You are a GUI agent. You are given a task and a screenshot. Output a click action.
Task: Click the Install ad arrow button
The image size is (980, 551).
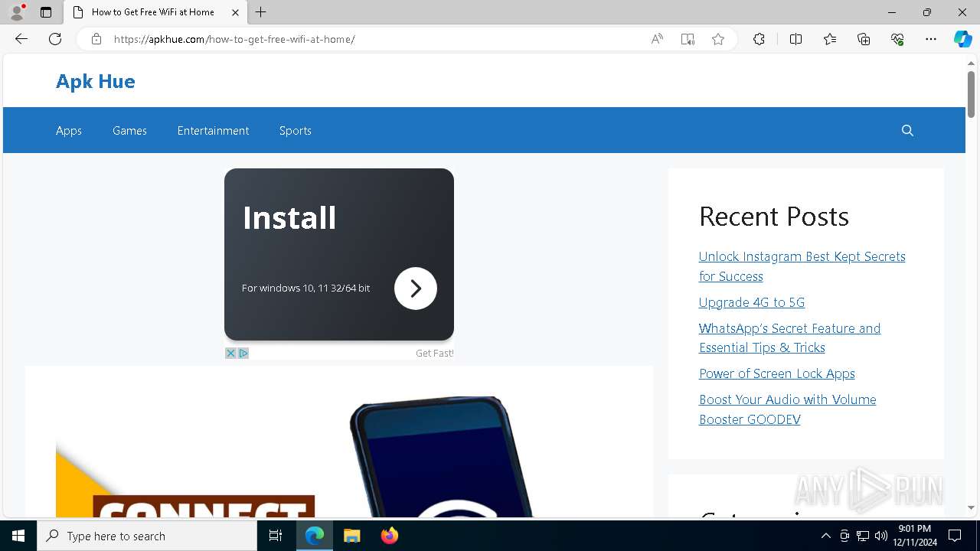coord(416,289)
